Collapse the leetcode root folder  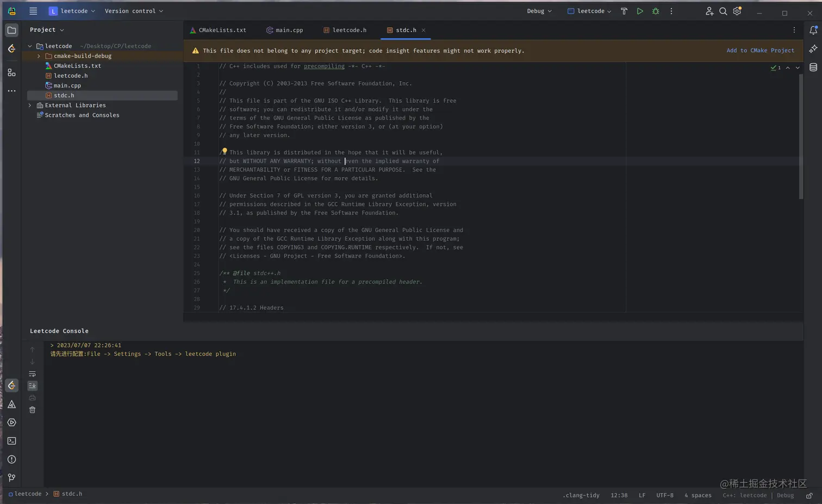[x=30, y=46]
